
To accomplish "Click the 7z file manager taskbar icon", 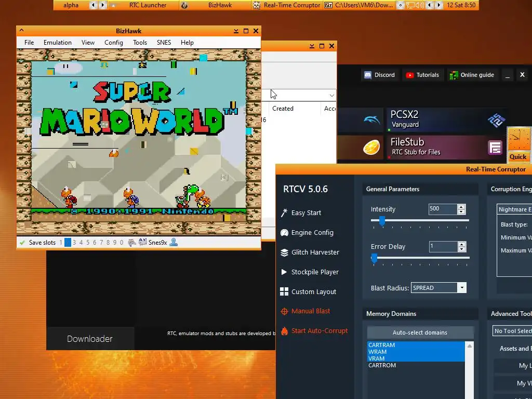I will [x=328, y=5].
